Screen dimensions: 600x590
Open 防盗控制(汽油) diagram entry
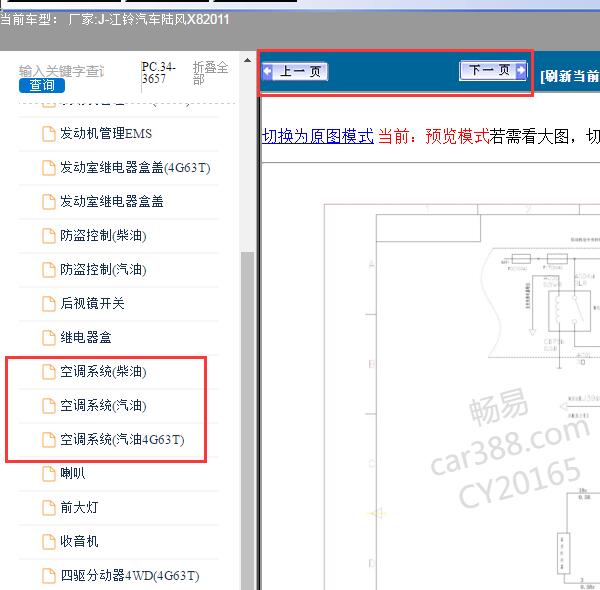coord(103,269)
